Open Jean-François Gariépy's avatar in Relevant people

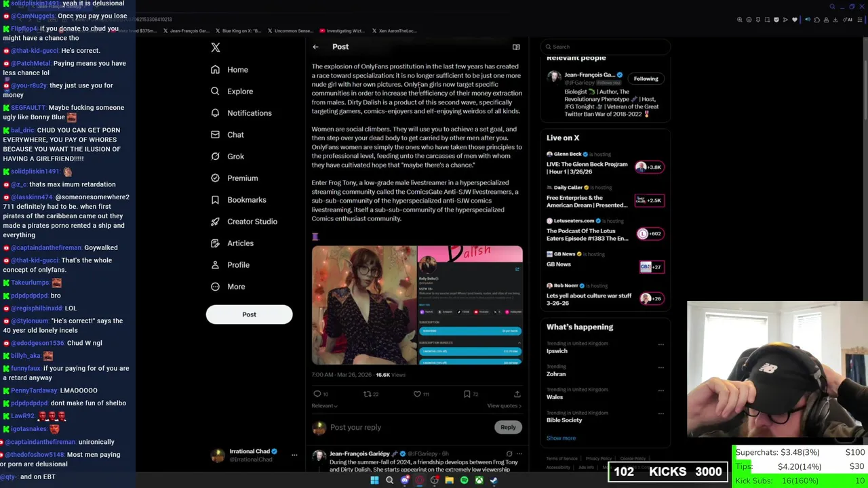pyautogui.click(x=554, y=77)
